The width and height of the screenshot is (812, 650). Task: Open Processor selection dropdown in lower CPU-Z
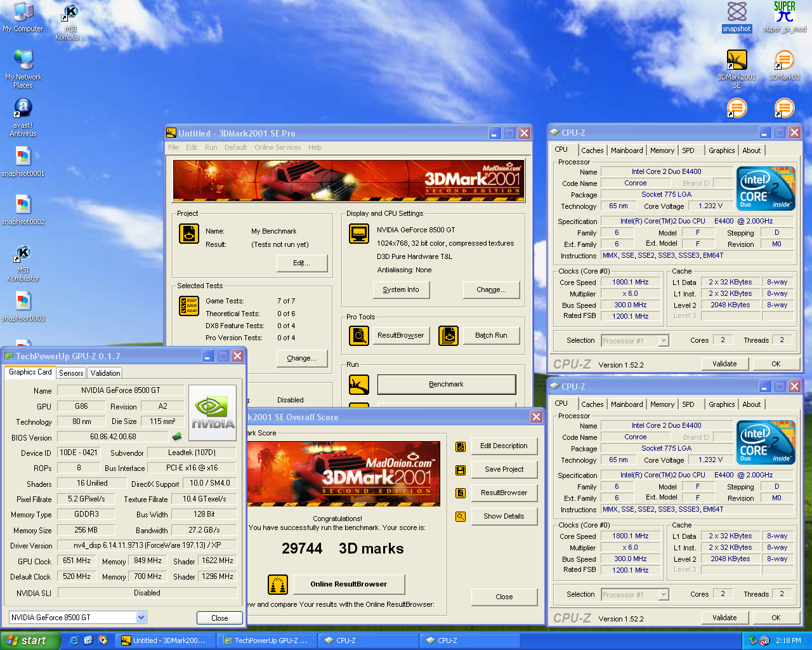[x=664, y=595]
